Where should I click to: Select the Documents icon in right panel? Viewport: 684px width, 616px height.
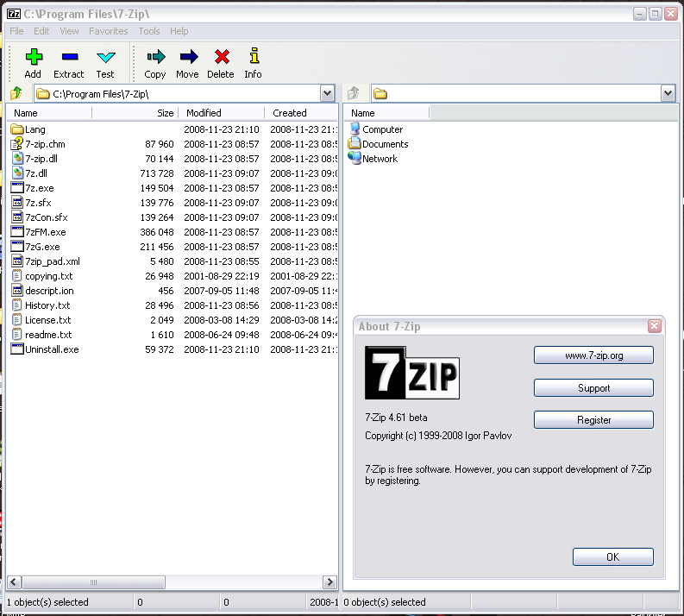point(355,143)
